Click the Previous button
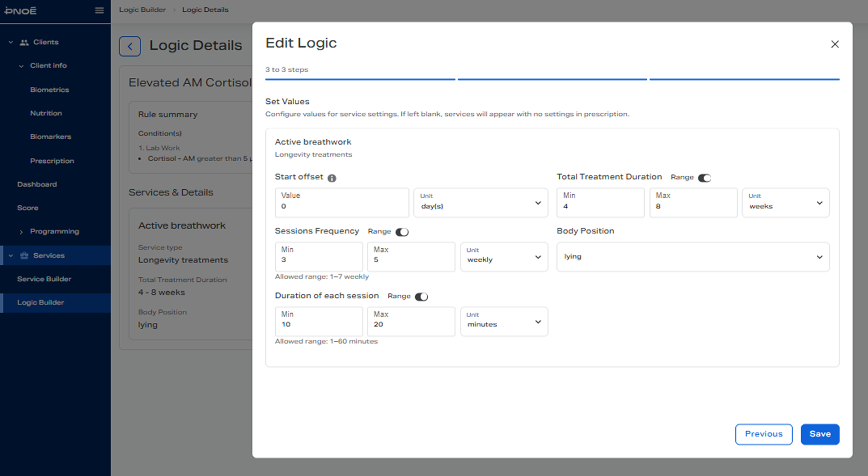This screenshot has width=868, height=476. point(763,434)
